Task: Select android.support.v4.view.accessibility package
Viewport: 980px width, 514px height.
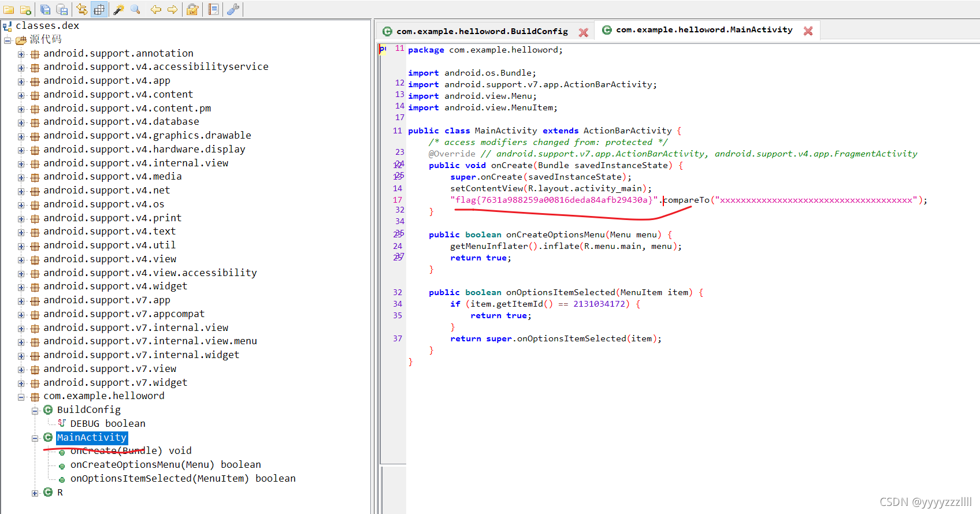Action: point(150,273)
